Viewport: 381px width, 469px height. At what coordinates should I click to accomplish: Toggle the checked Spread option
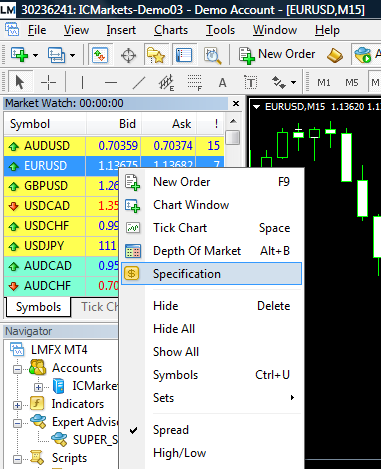click(x=212, y=430)
